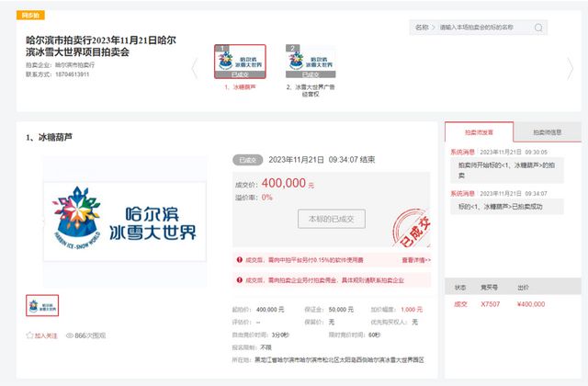Click the 同步拍 orange tag
588x386 pixels.
click(x=30, y=16)
